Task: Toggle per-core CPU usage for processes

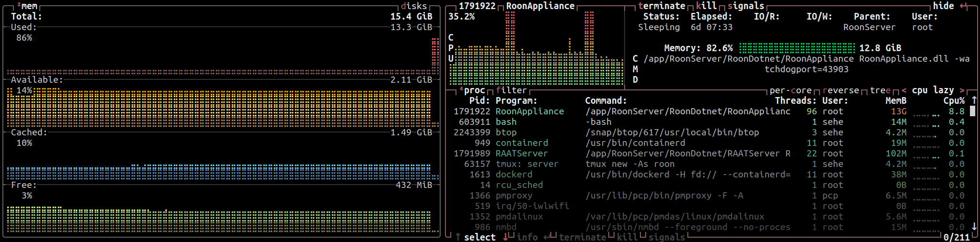Action: [x=790, y=90]
